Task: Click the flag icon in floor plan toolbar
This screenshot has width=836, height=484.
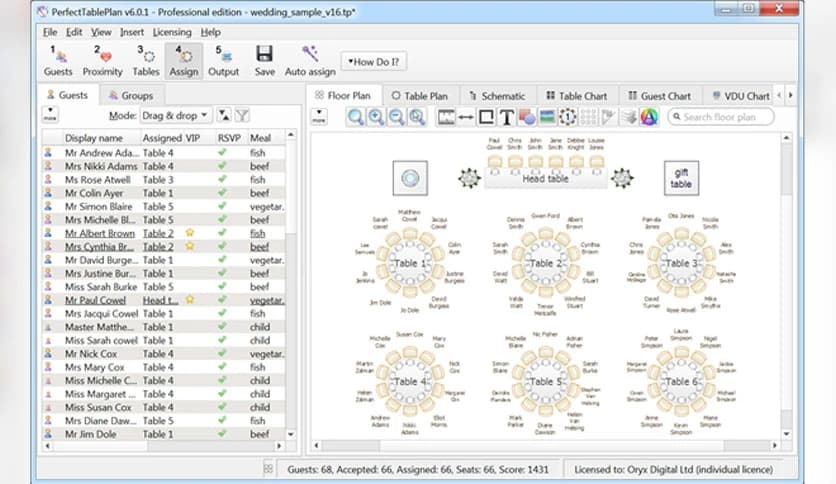Action: 608,117
